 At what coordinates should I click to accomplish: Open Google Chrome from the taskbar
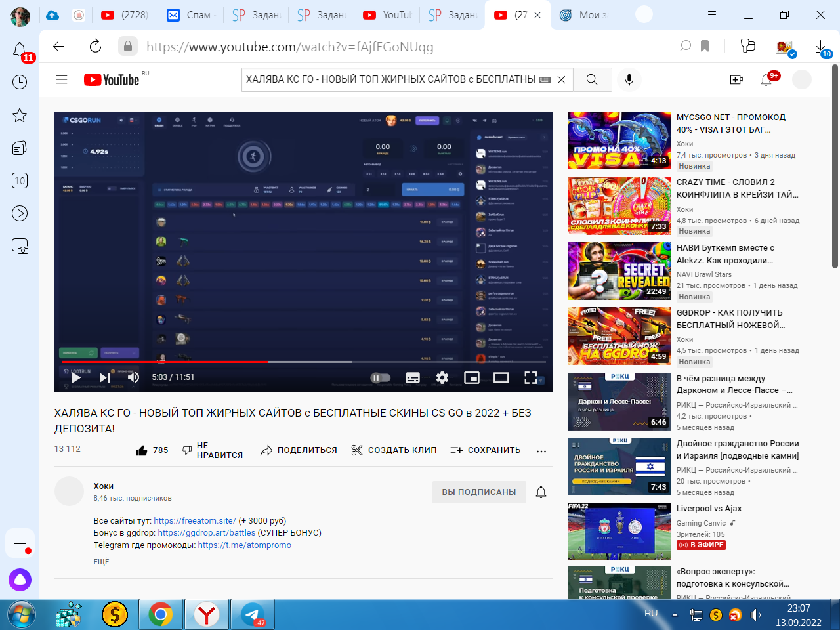161,615
